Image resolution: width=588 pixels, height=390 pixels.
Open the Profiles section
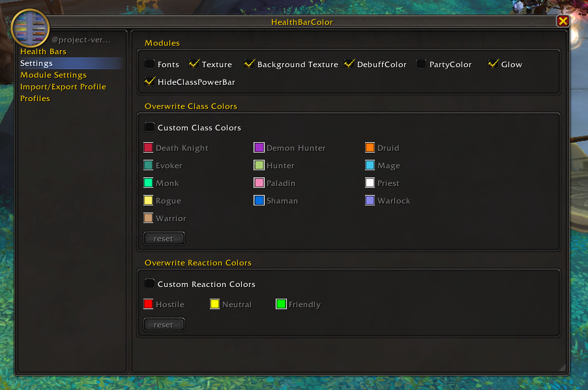tap(35, 98)
